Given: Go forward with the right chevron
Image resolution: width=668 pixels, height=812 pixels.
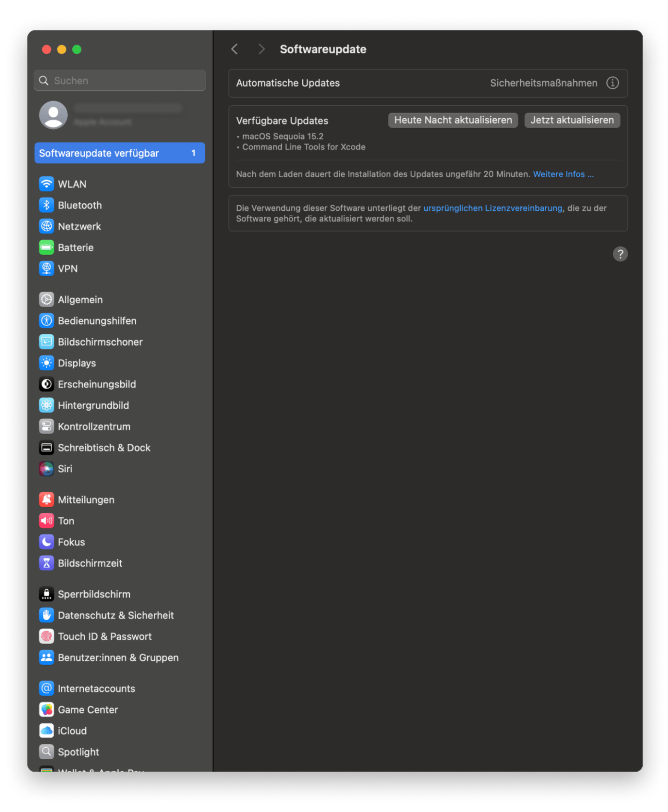Looking at the screenshot, I should (x=261, y=49).
